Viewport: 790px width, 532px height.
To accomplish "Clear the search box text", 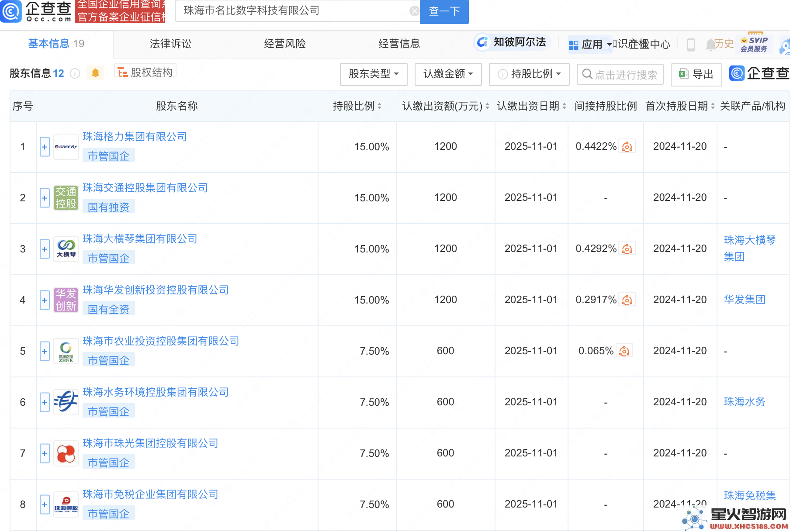I will [x=414, y=11].
